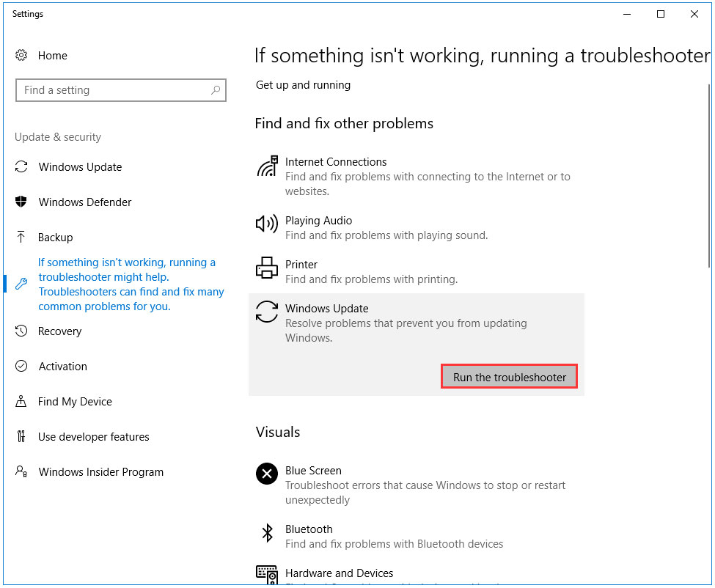
Task: Minimize the Settings window
Action: (x=627, y=14)
